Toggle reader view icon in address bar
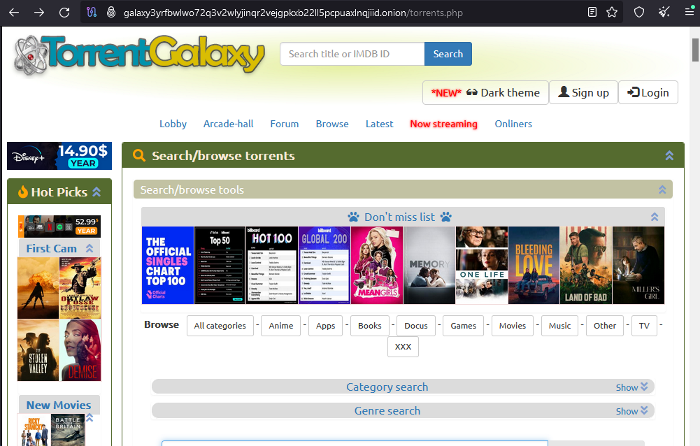 point(592,13)
